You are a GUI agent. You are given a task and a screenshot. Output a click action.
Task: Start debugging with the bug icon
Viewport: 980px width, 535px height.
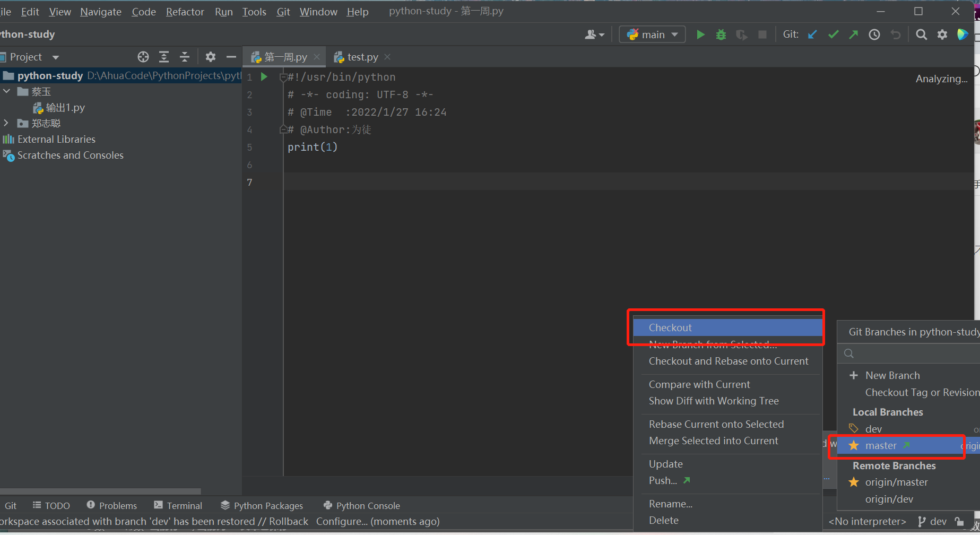pyautogui.click(x=721, y=34)
